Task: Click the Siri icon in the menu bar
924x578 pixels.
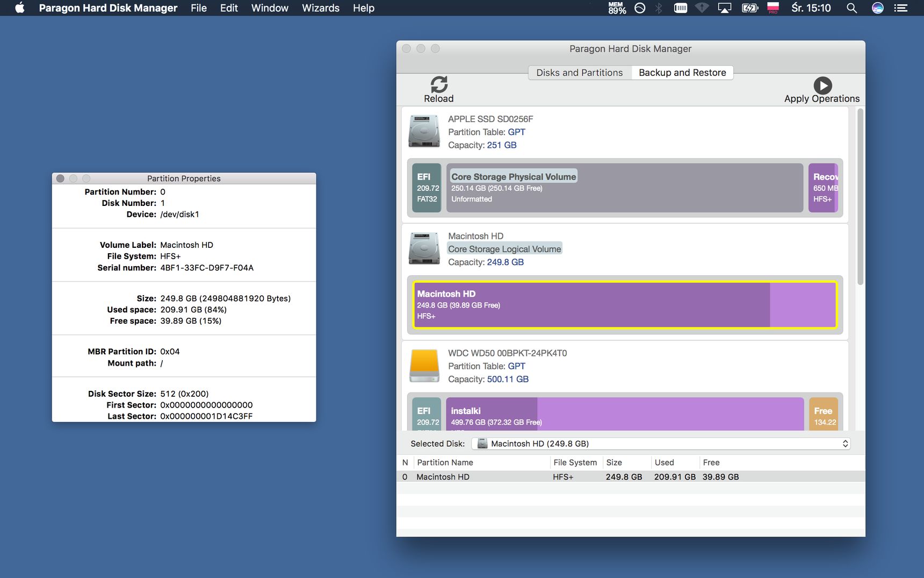Action: pyautogui.click(x=878, y=8)
